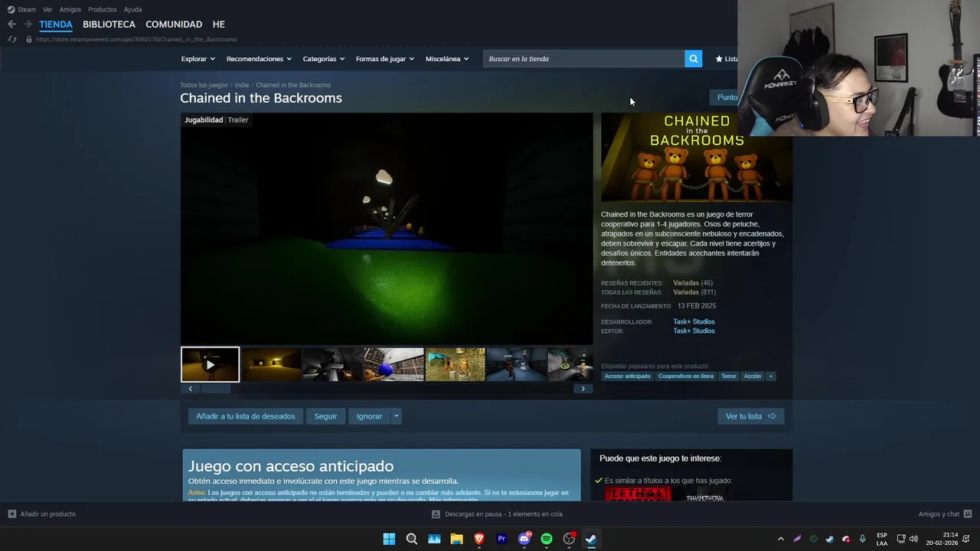Screen dimensions: 980x551
Task: Select the yellow hallway screenshot thumbnail
Action: 271,364
